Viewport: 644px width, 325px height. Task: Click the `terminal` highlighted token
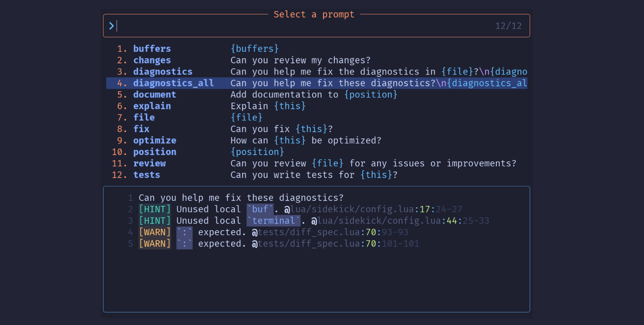click(275, 220)
